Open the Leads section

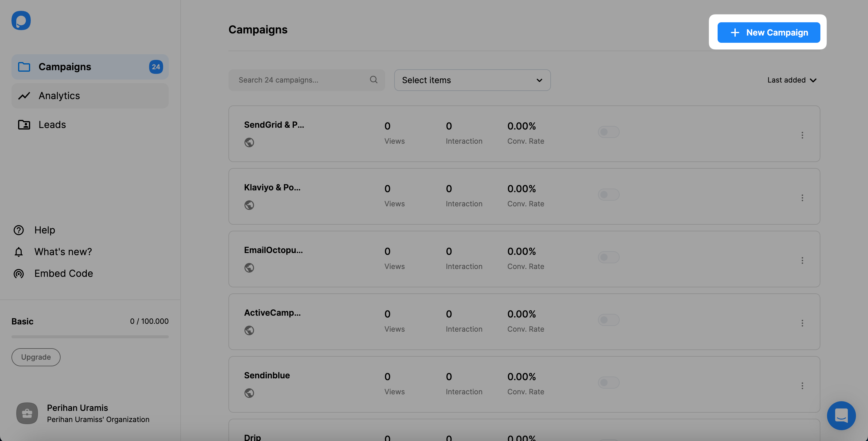pos(52,124)
